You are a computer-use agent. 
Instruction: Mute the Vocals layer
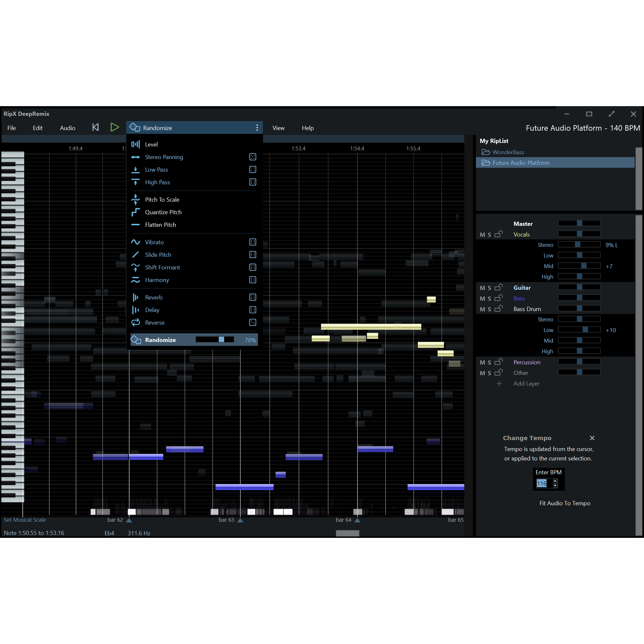coord(483,234)
